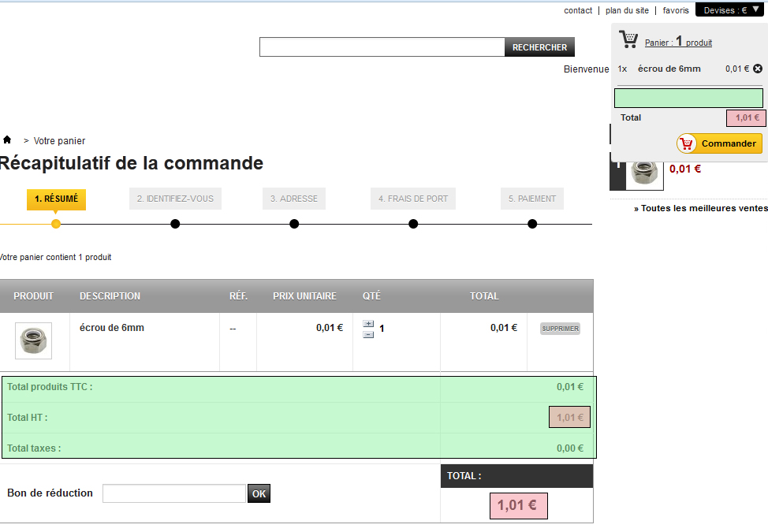Screen dimensions: 768x532
Task: Click the cart icon on Commander button
Action: 687,143
